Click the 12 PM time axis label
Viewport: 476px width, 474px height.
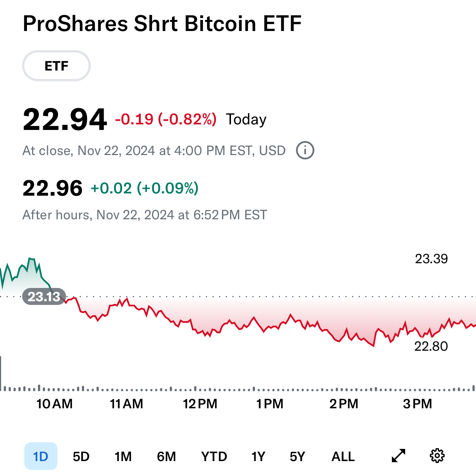pos(200,404)
